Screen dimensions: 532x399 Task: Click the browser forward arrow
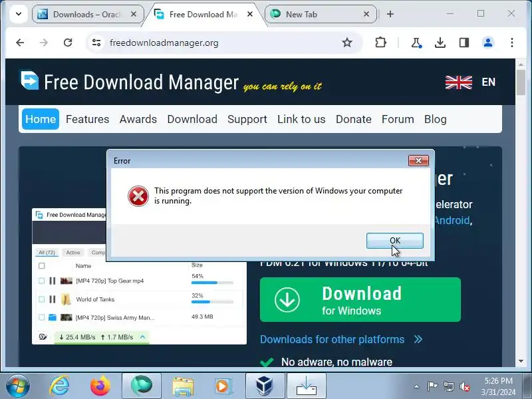click(x=44, y=43)
